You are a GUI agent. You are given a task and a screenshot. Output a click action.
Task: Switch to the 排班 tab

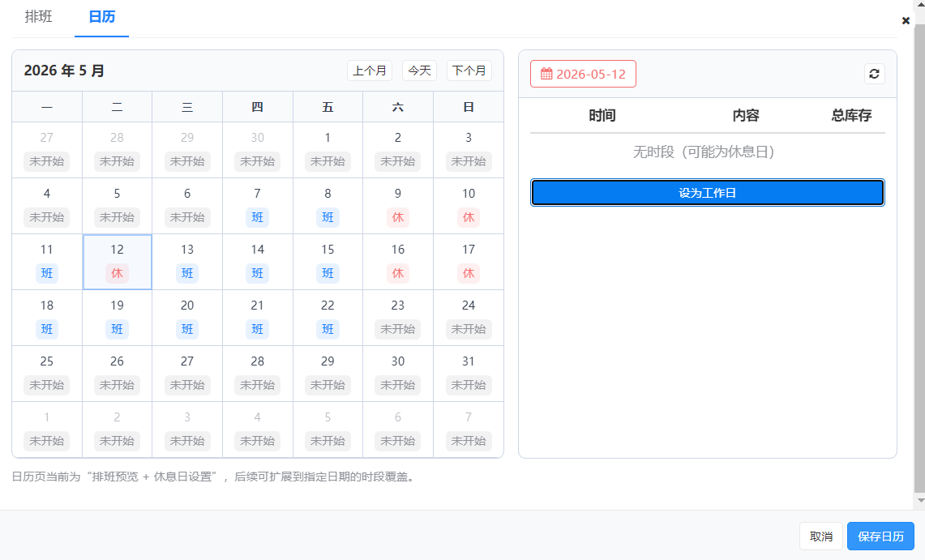[x=38, y=16]
